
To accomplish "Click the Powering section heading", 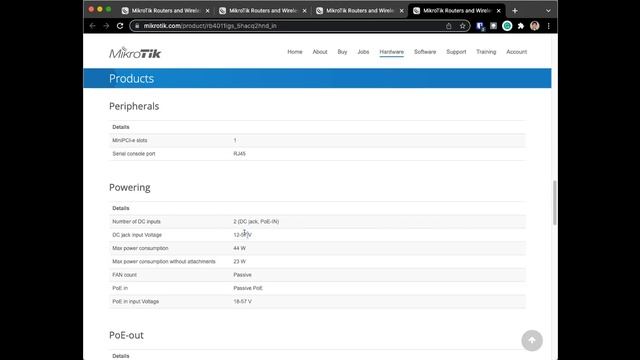I will tap(129, 187).
